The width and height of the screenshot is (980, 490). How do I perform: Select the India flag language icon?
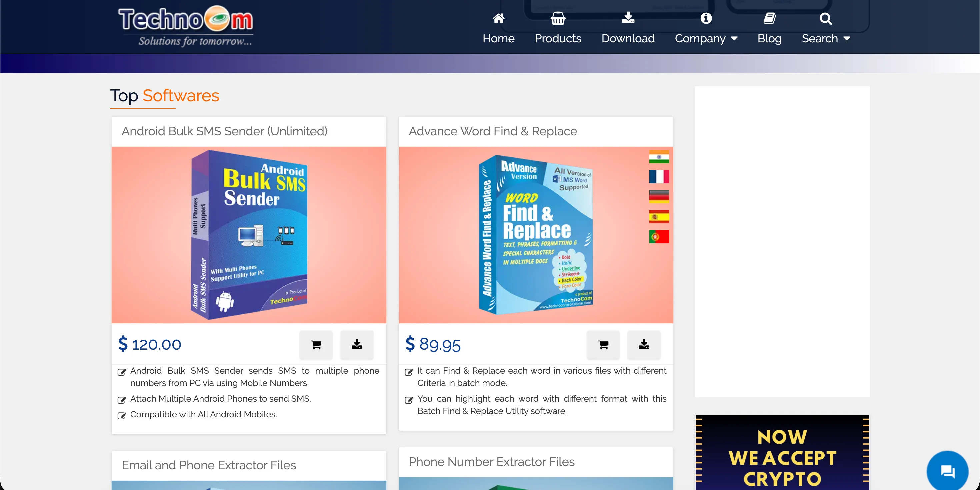tap(659, 157)
